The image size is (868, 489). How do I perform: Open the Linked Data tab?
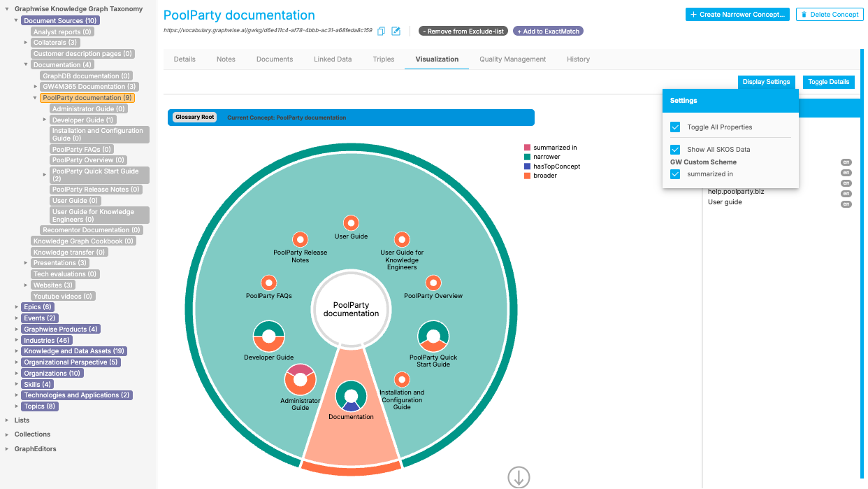333,59
